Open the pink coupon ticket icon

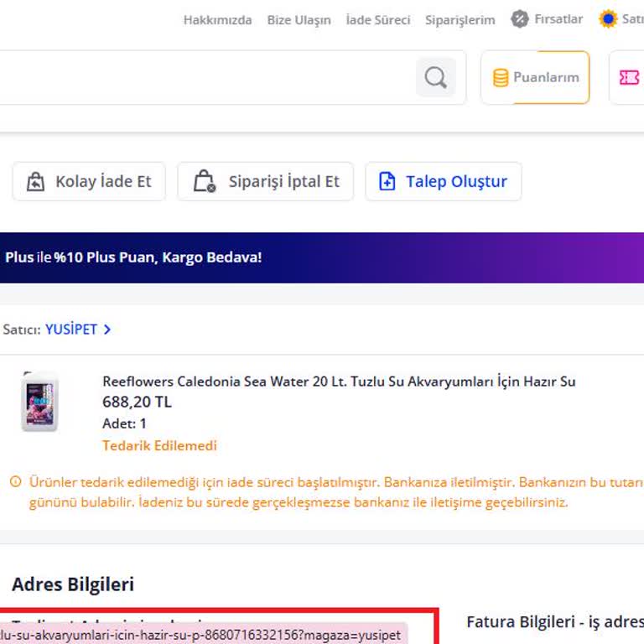629,78
